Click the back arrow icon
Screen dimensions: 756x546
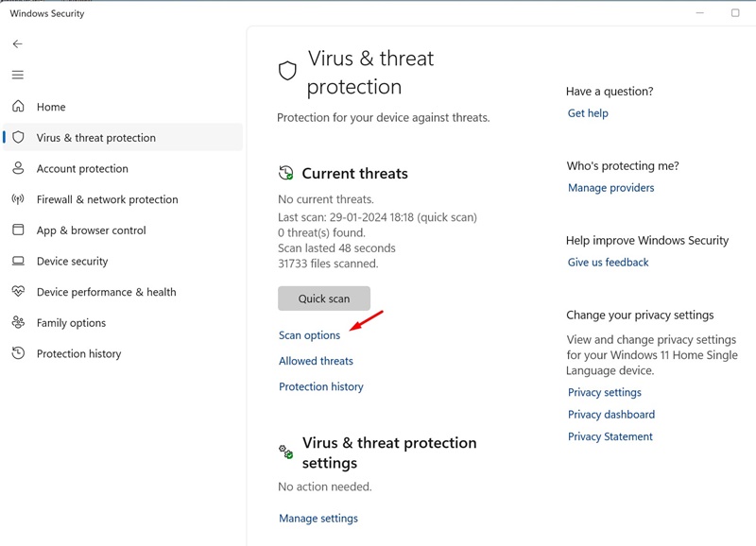pos(17,44)
